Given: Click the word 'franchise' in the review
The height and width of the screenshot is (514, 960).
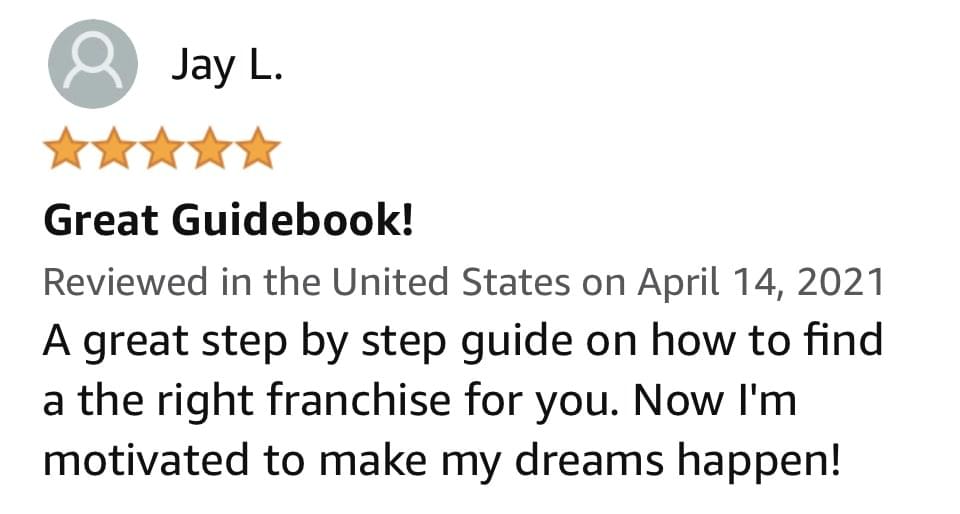Looking at the screenshot, I should (359, 401).
